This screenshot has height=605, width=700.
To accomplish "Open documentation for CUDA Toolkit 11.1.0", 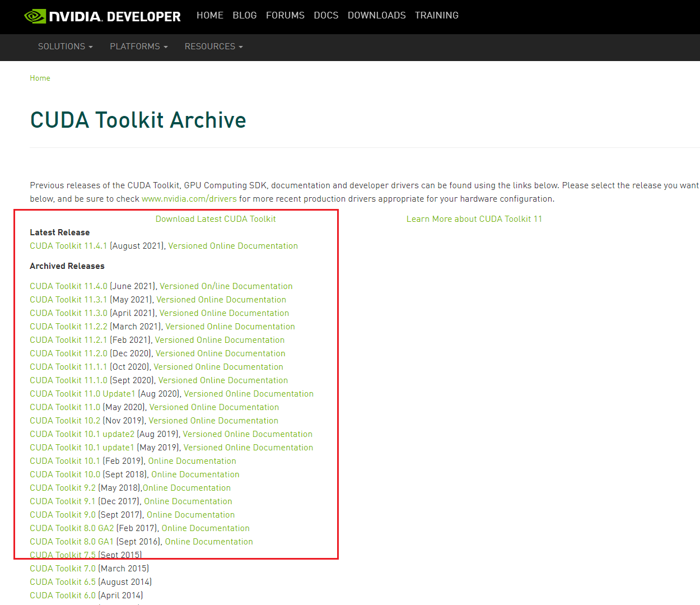I will point(223,380).
